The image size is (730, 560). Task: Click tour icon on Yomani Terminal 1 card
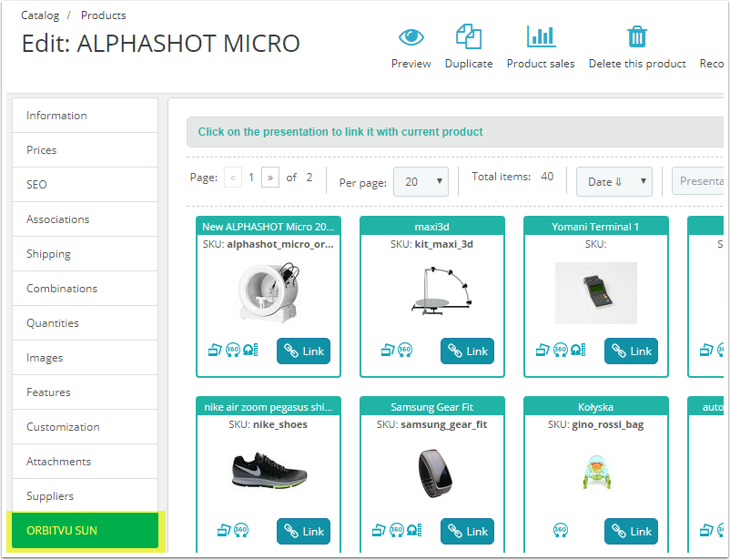pos(578,350)
